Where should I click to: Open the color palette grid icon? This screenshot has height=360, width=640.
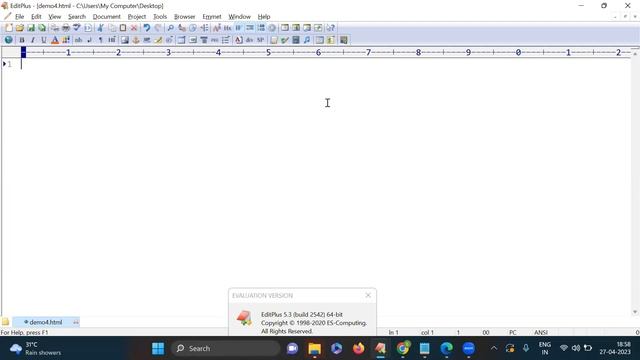66,40
